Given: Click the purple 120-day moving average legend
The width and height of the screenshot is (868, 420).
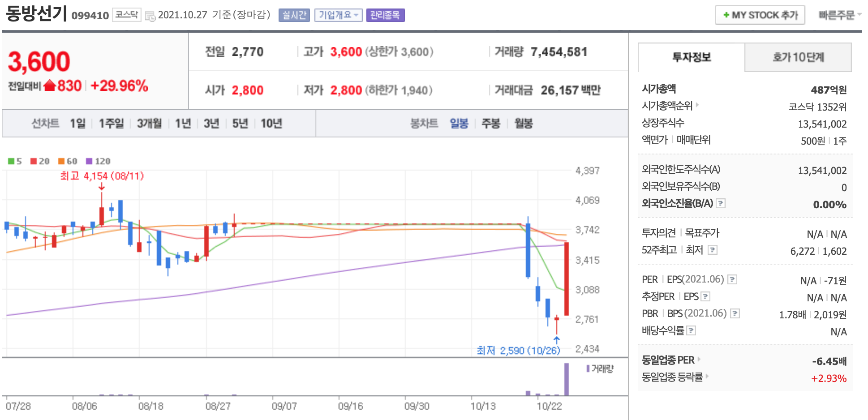Looking at the screenshot, I should click(x=98, y=161).
